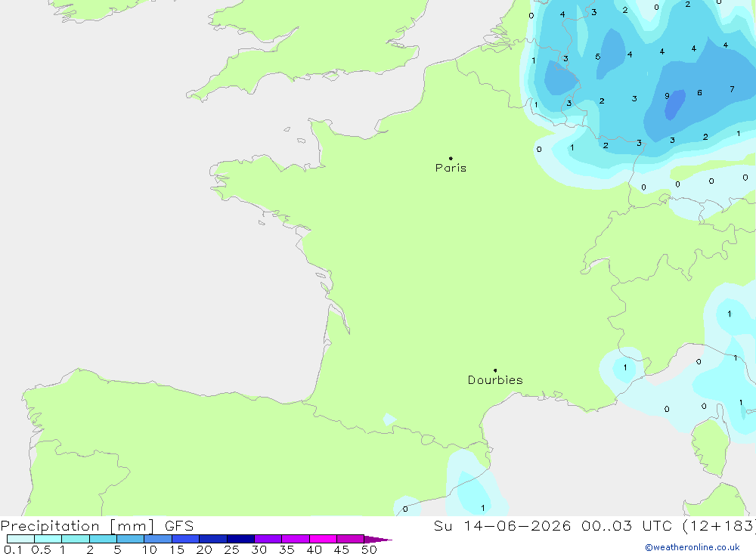The image size is (756, 554).
Task: Click the precipitation value 9 on the map
Action: pos(667,96)
